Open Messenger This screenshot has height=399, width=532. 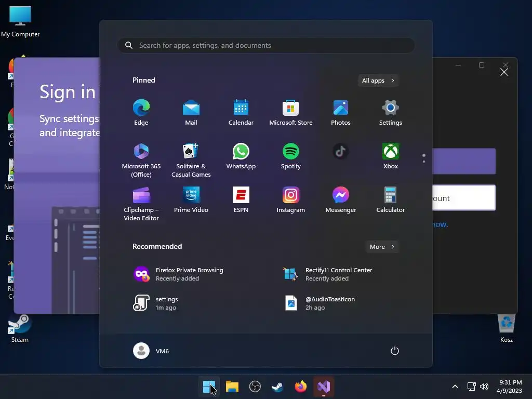tap(341, 200)
